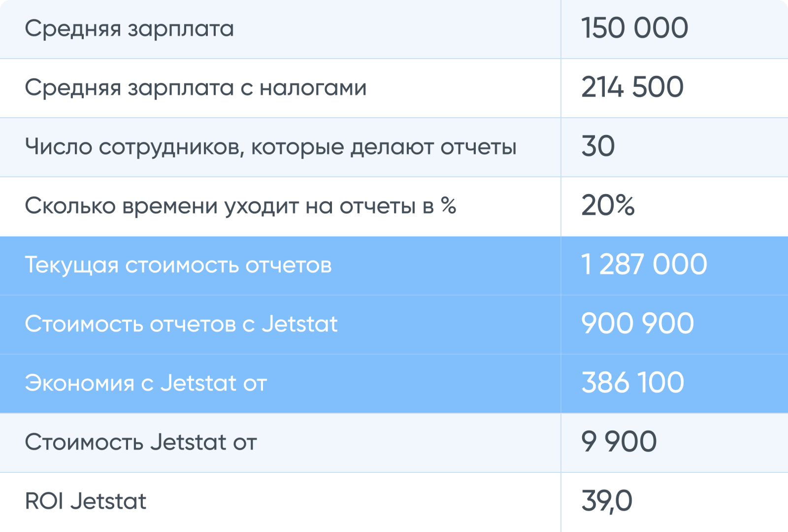Click 'Стоимость отчетов с Jetstat' label
This screenshot has height=532, width=788.
[181, 324]
